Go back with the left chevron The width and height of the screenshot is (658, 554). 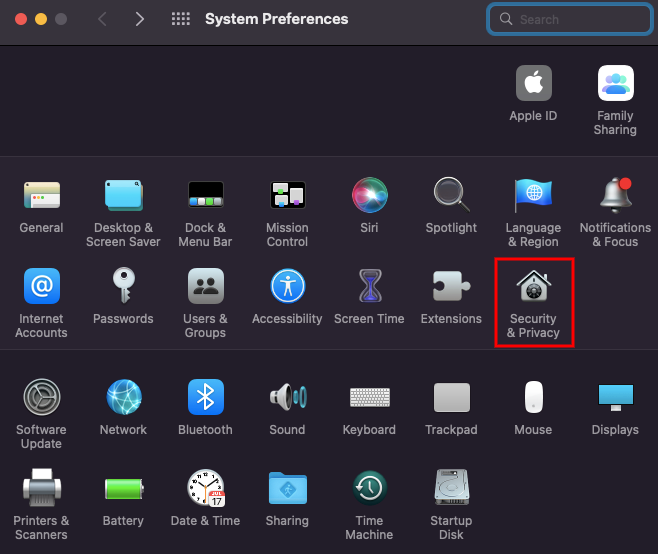click(102, 19)
